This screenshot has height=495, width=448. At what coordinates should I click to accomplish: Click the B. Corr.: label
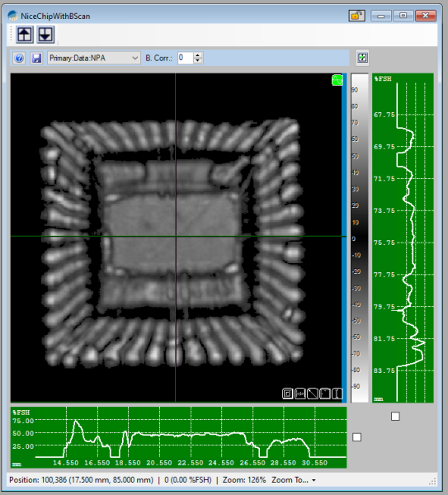[158, 58]
